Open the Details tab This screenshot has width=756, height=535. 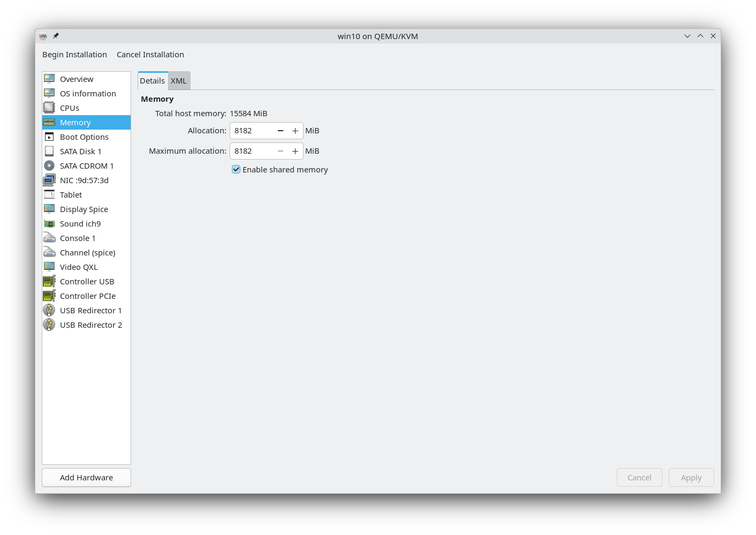click(x=153, y=81)
